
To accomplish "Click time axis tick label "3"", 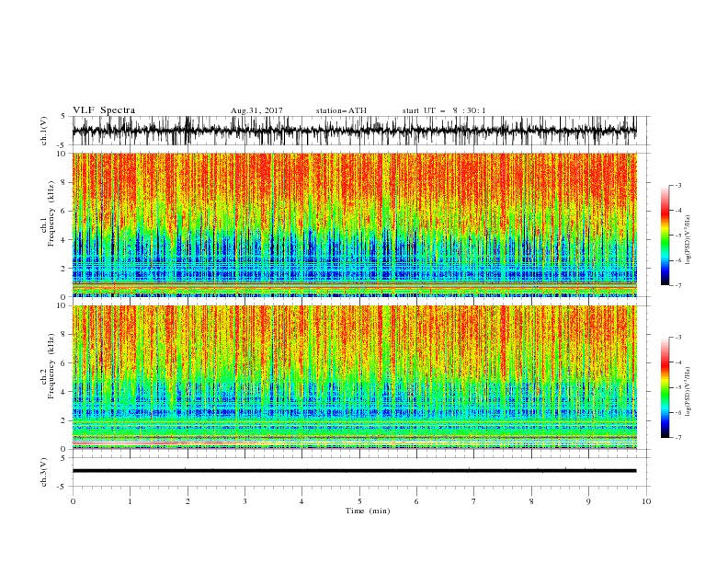I will [x=245, y=501].
